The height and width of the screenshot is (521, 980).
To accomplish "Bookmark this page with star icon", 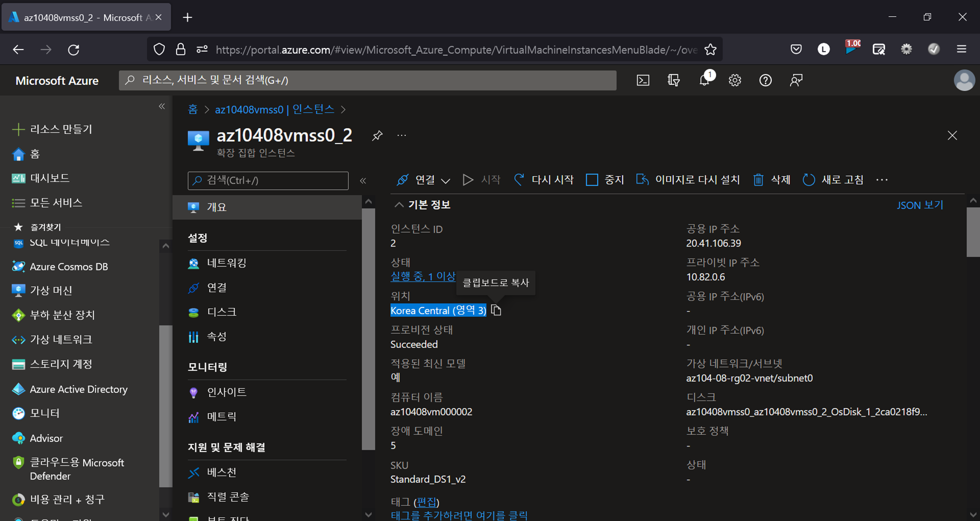I will click(x=710, y=50).
